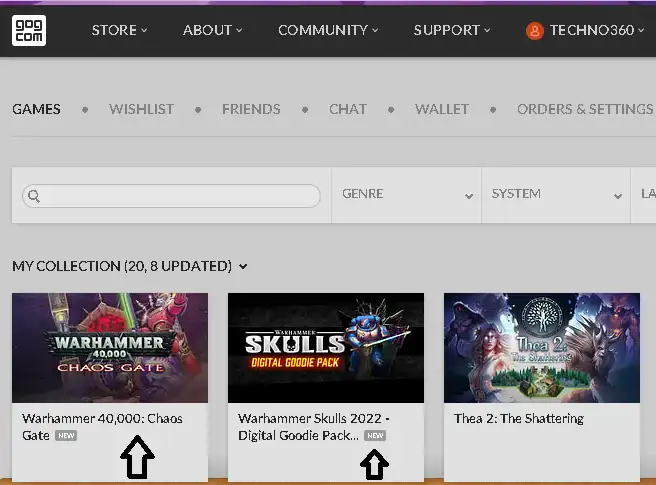Expand the SUPPORT dropdown menu

[452, 30]
